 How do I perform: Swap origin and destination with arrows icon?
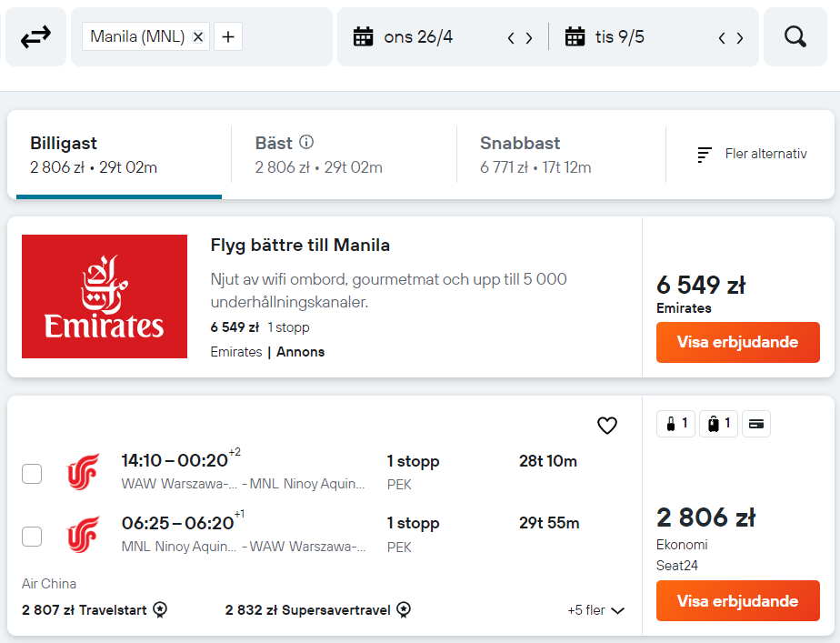click(x=35, y=37)
